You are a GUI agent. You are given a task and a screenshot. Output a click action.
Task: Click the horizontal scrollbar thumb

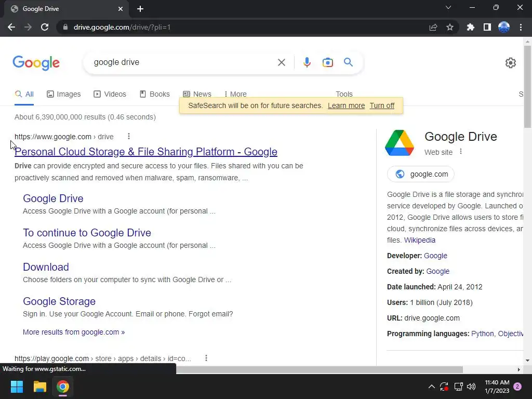point(320,369)
